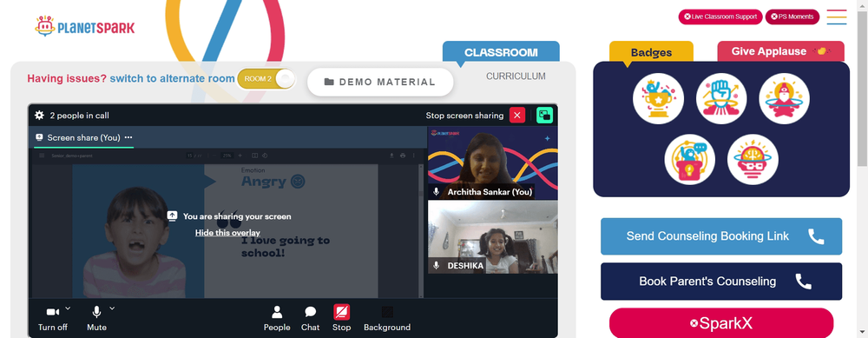Click Hide this overlay link
The height and width of the screenshot is (338, 868).
227,233
